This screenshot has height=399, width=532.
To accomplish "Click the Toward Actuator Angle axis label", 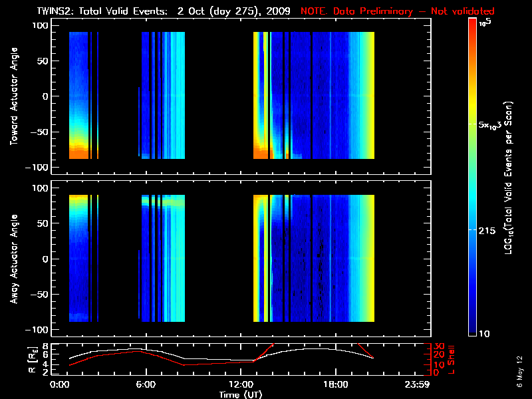I will (13, 96).
